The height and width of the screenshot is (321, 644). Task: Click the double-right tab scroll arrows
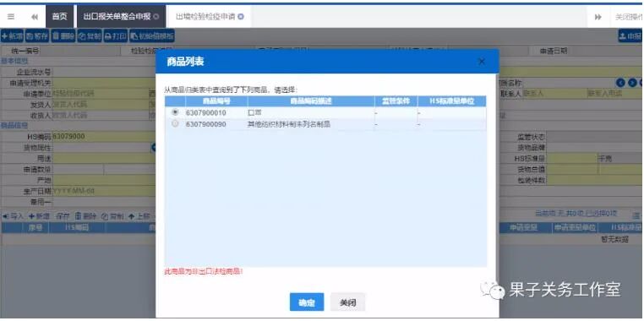point(598,17)
